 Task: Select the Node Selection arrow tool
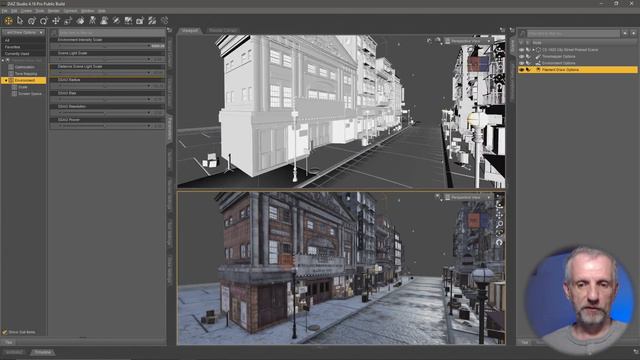[x=20, y=20]
